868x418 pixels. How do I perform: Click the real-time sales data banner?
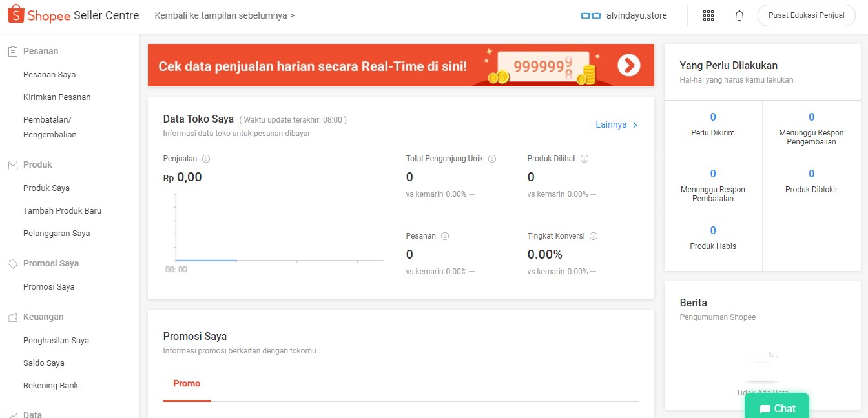coord(400,65)
